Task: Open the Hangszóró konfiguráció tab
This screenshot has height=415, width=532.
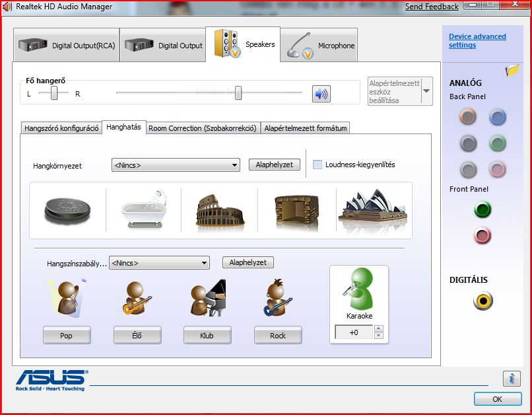Action: 61,128
